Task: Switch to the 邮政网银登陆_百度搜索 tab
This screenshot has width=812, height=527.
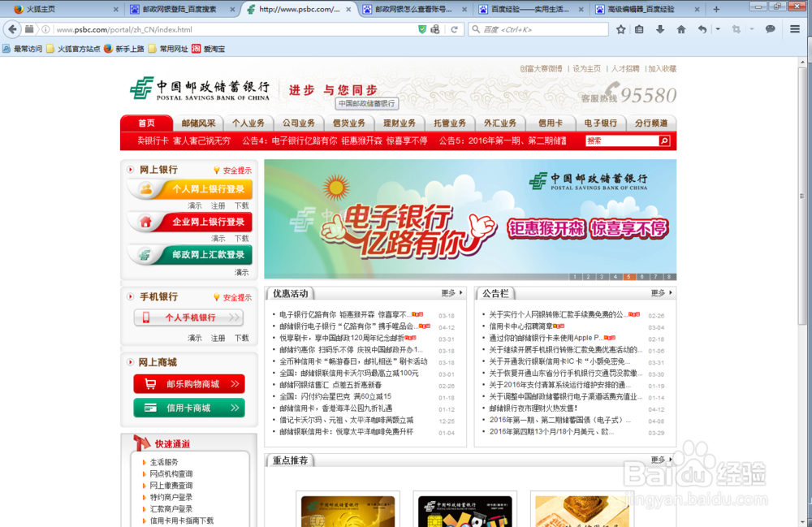Action: (179, 9)
